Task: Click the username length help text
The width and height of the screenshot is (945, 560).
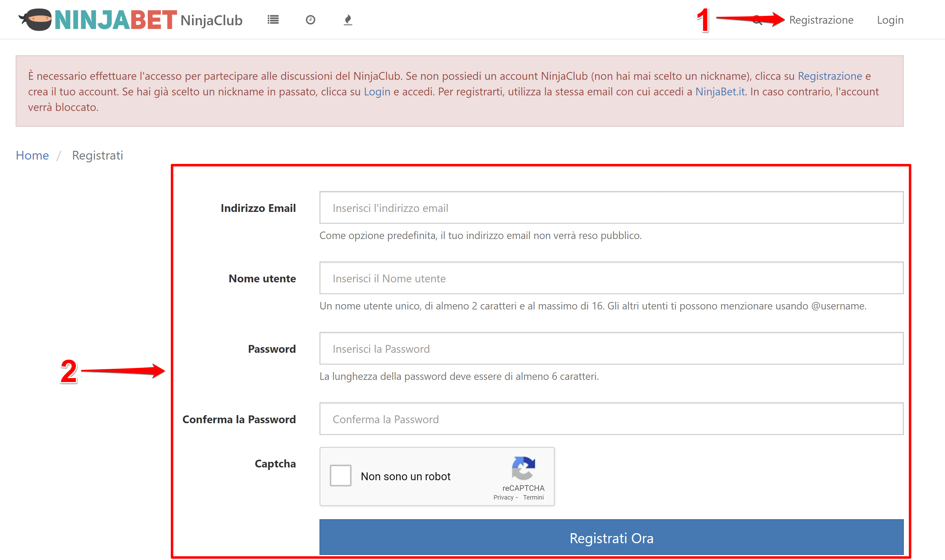Action: 593,306
